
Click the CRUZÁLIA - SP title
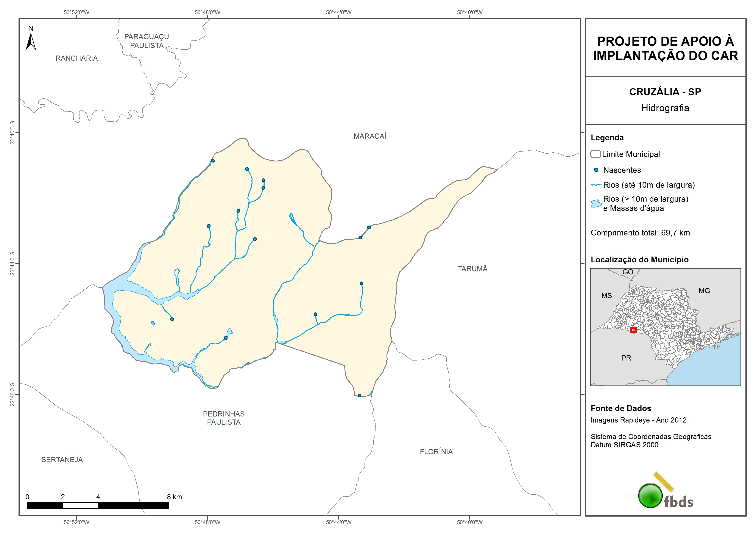click(x=665, y=92)
